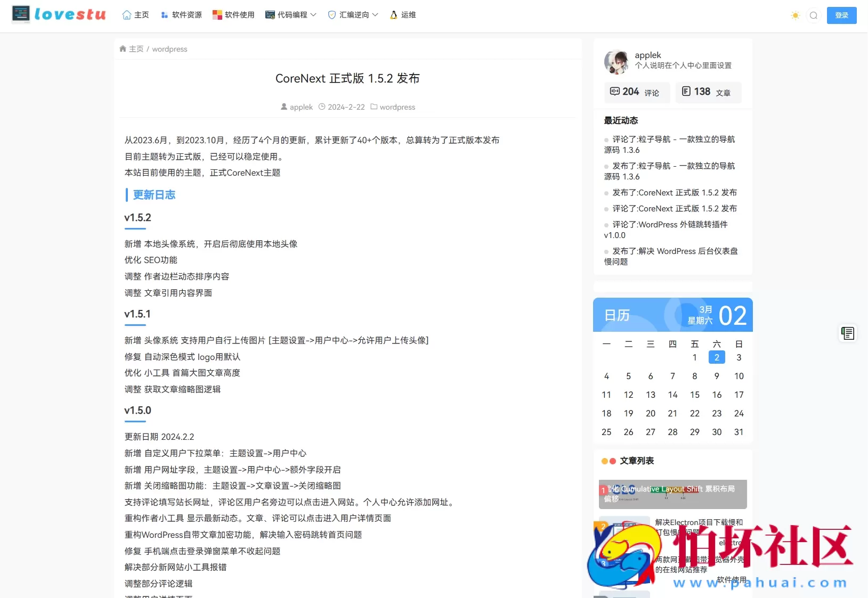Select 运维 in the navigation menu
The height and width of the screenshot is (598, 868).
409,15
